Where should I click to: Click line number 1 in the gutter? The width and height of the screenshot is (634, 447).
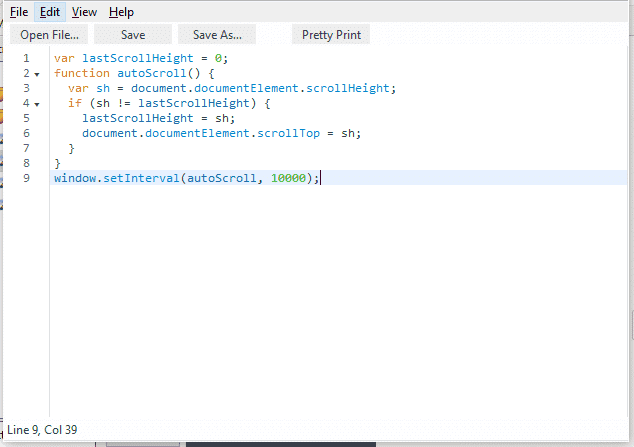pyautogui.click(x=25, y=58)
